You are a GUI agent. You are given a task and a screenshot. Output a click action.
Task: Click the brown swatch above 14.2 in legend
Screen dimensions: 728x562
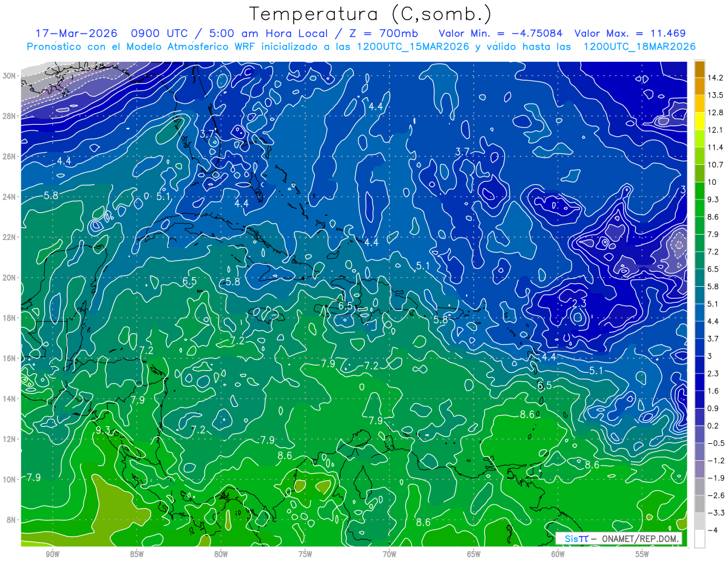(x=699, y=69)
